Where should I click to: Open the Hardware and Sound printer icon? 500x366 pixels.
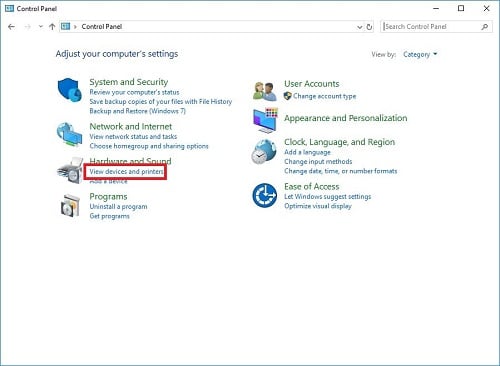[x=70, y=171]
